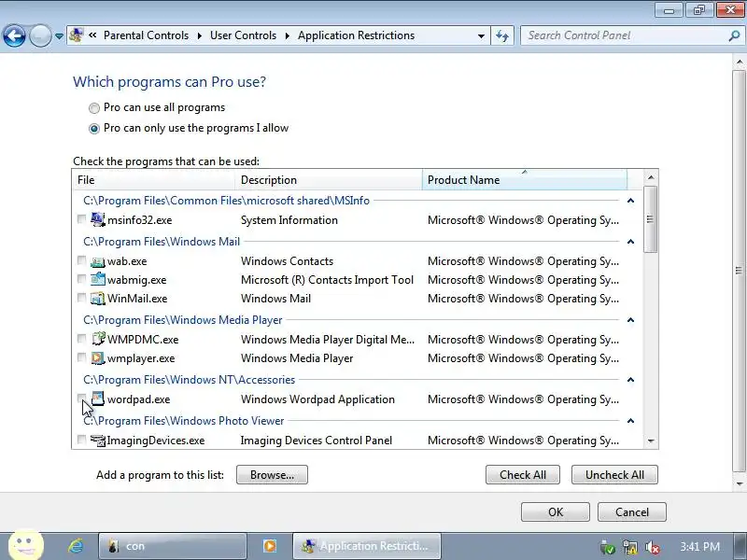Click the Application Restrictions breadcrumb

[x=357, y=35]
